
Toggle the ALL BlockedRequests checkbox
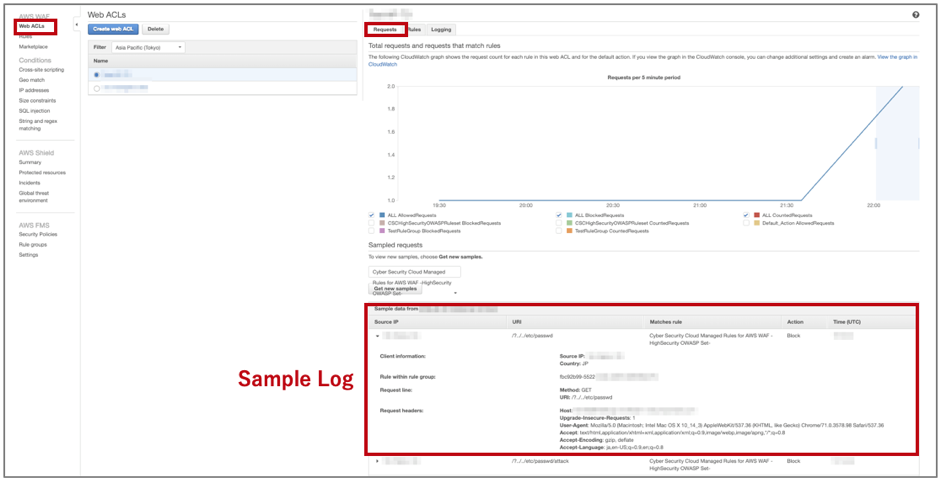click(559, 215)
